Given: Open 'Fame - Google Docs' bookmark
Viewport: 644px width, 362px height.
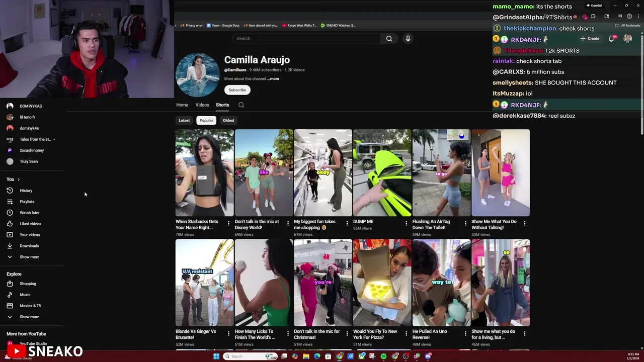Looking at the screenshot, I should point(223,25).
